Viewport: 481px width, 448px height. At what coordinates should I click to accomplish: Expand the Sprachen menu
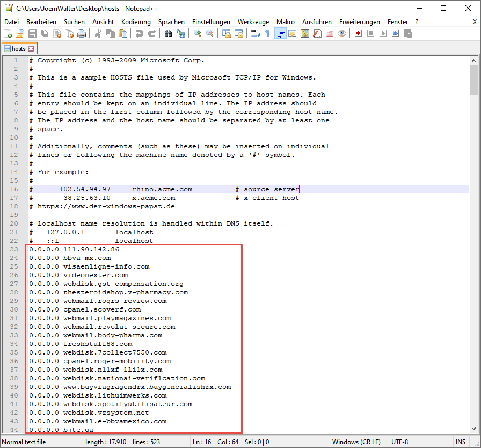[x=171, y=22]
